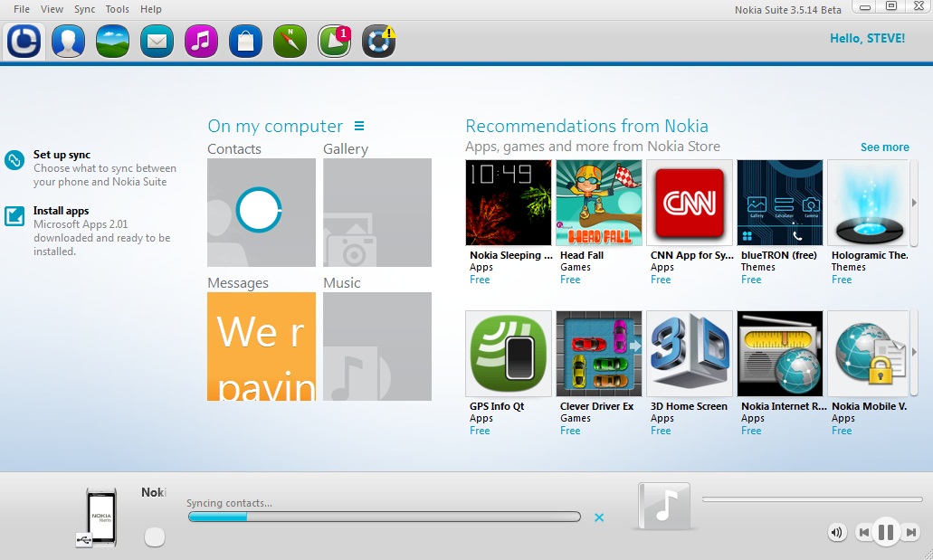Open the Music note toolbar icon
933x560 pixels.
pyautogui.click(x=201, y=41)
